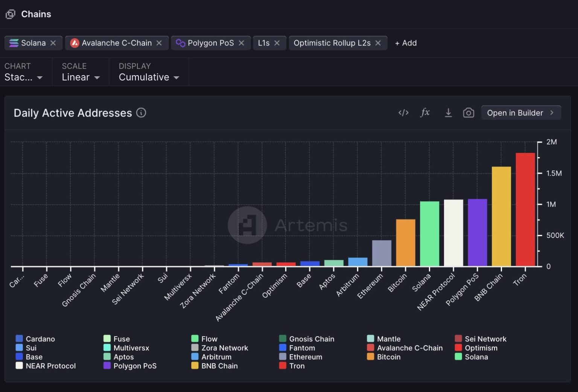This screenshot has height=392, width=578.
Task: Add another chain with + Add
Action: point(406,43)
